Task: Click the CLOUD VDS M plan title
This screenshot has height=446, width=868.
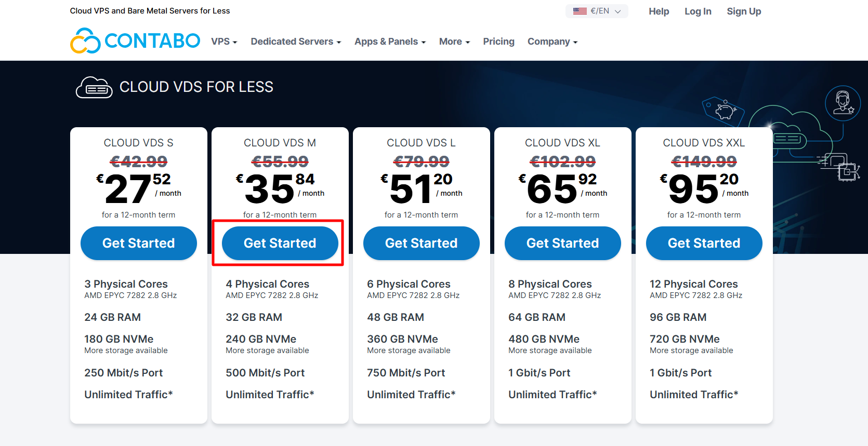Action: click(280, 143)
